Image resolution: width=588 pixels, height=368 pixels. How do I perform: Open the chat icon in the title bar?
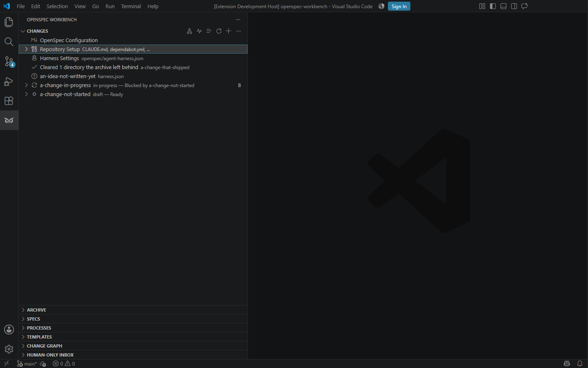[525, 6]
